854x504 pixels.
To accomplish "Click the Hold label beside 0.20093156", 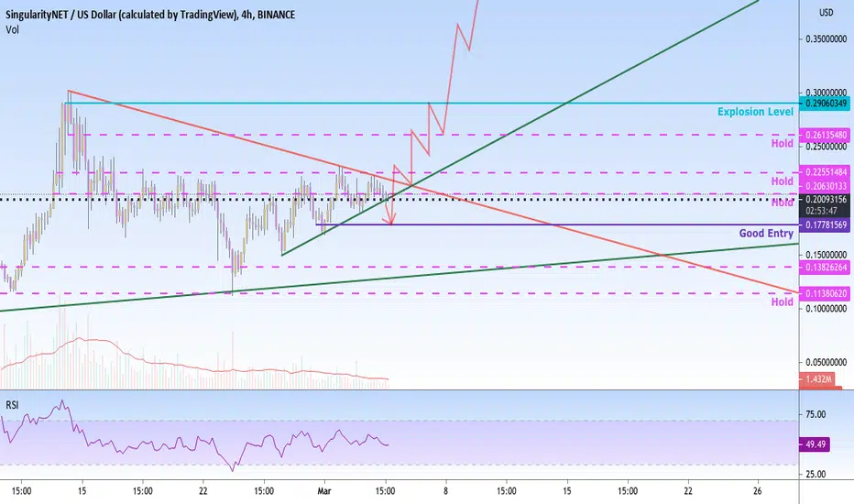I will tap(783, 203).
